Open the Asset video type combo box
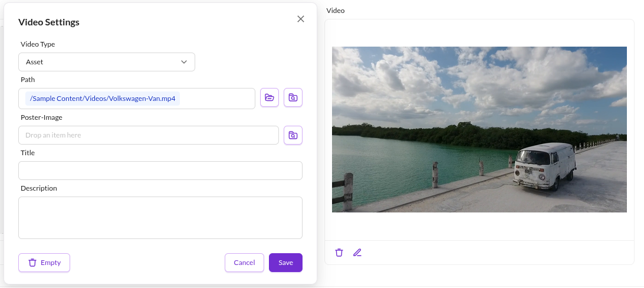Viewport: 644px width, 288px height. point(106,62)
